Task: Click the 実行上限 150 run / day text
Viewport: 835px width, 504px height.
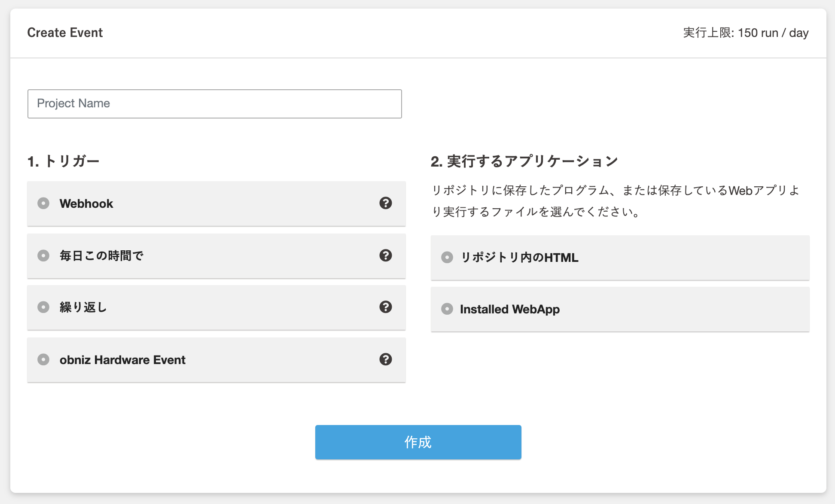Action: tap(746, 33)
